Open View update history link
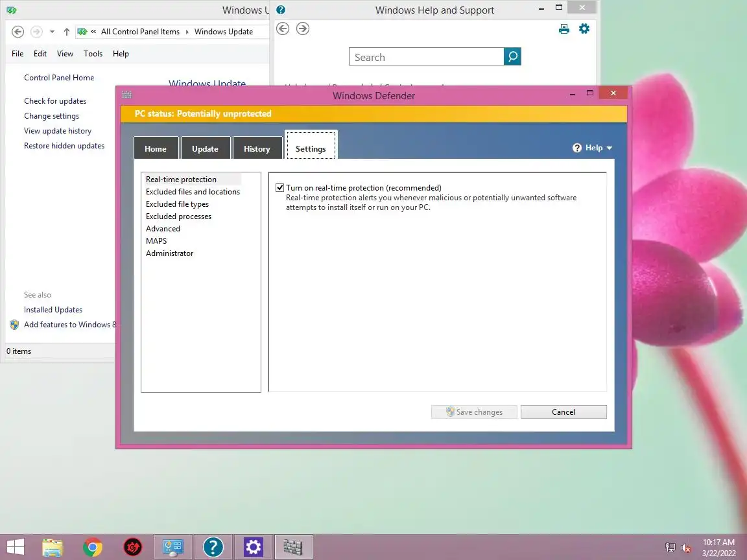747x560 pixels. (58, 130)
